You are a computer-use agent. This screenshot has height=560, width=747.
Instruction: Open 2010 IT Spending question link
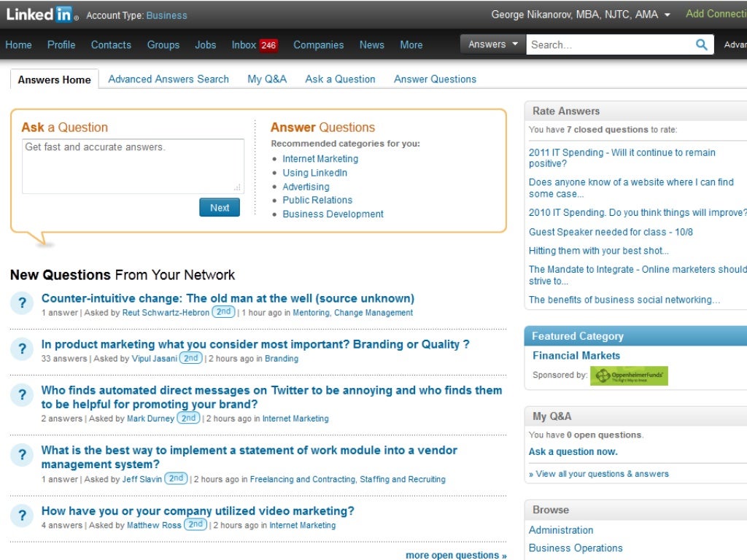636,212
